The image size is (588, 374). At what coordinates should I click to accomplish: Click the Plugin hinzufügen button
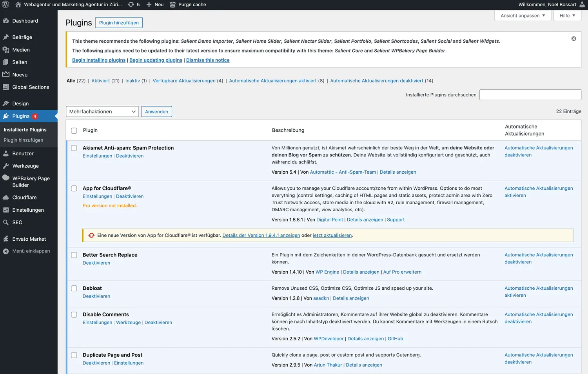tap(119, 22)
